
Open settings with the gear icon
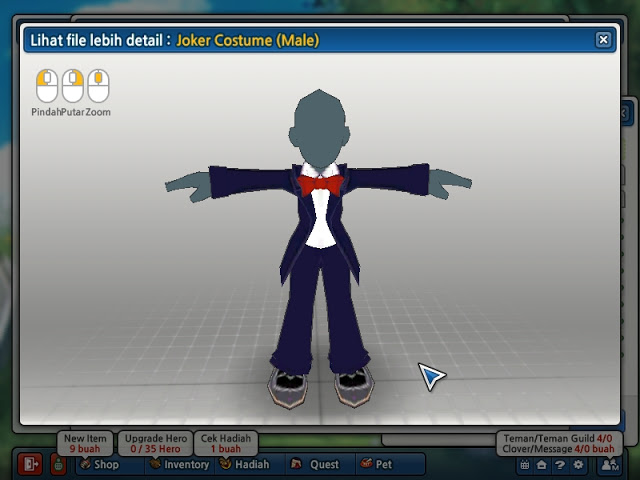(x=578, y=464)
